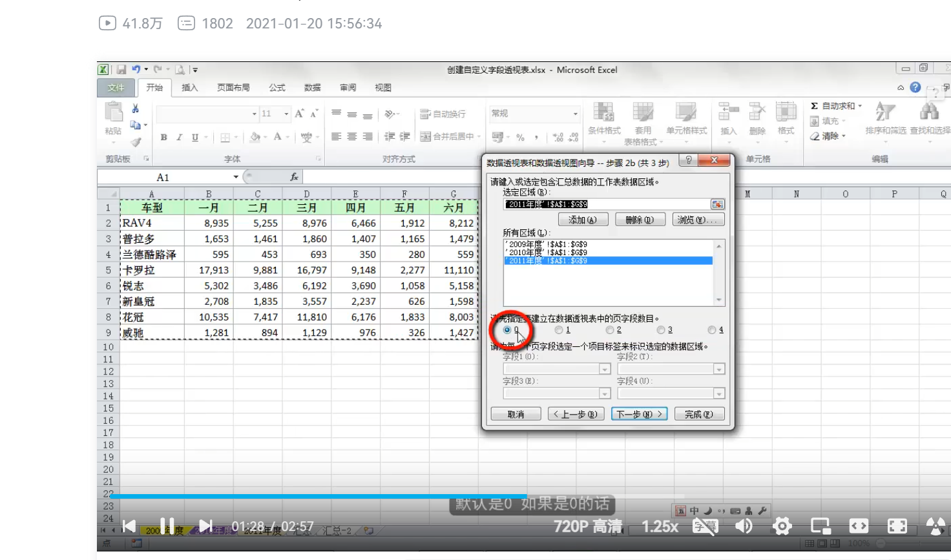Toggle Bold formatting in the ribbon
Screen dimensions: 951x560
(x=164, y=137)
